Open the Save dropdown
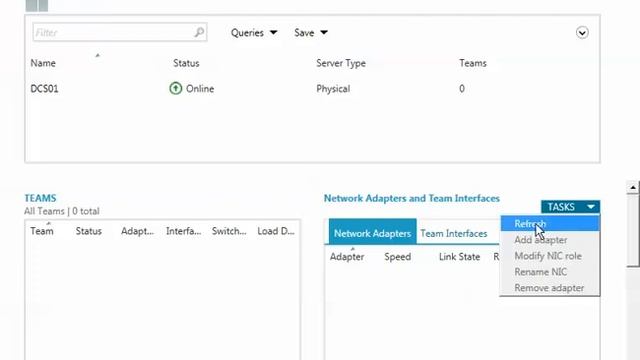Screen dimensions: 640x360 point(311,33)
